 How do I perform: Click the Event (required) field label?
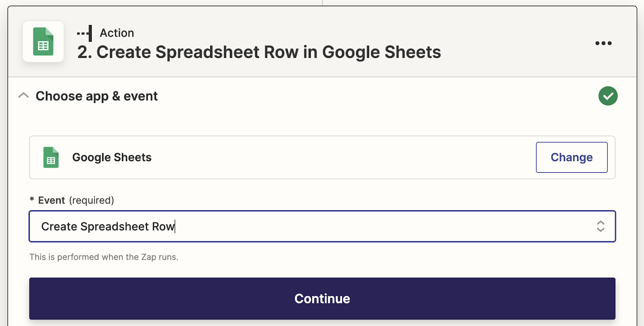(x=76, y=200)
